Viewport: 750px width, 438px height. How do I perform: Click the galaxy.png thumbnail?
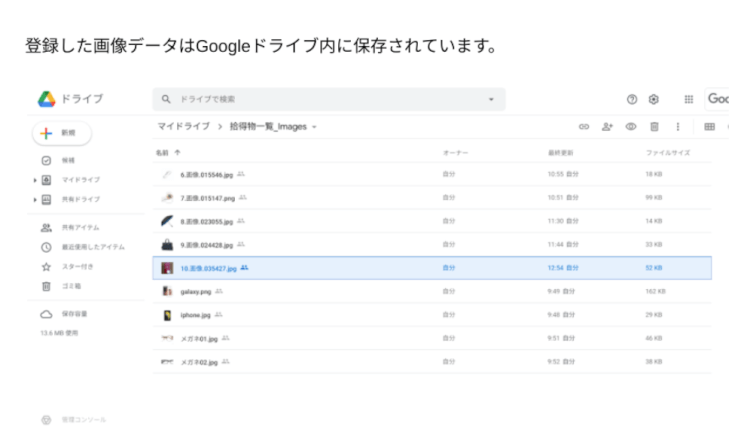point(167,291)
